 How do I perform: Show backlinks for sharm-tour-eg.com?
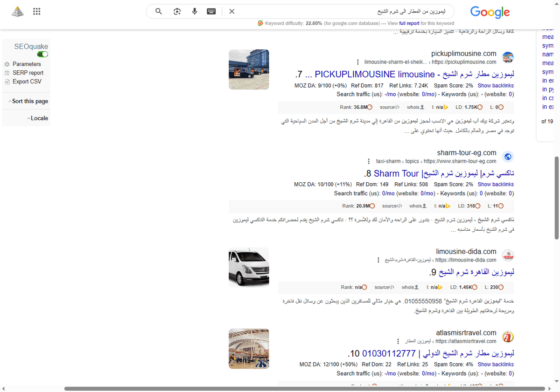[x=496, y=184]
